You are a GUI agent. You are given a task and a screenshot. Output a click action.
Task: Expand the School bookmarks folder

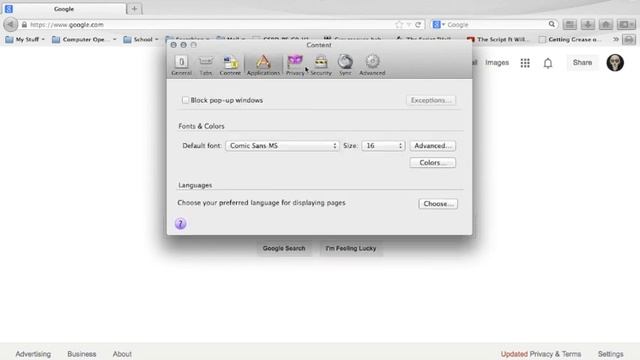(141, 40)
